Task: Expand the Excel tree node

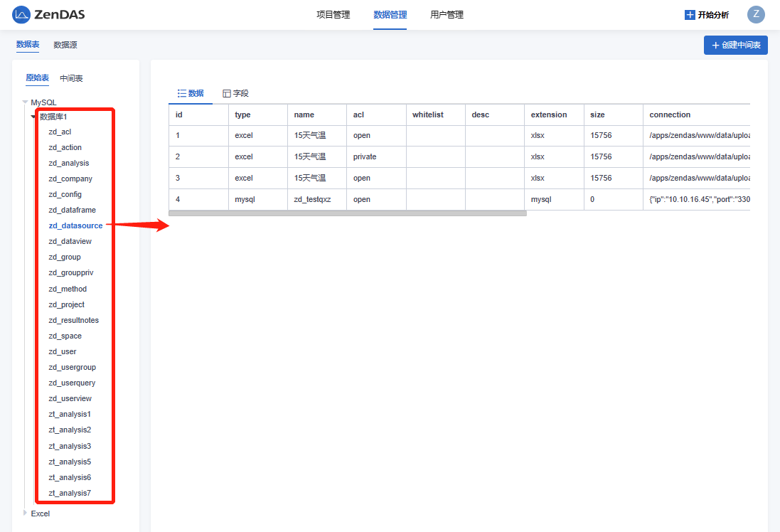Action: point(26,513)
